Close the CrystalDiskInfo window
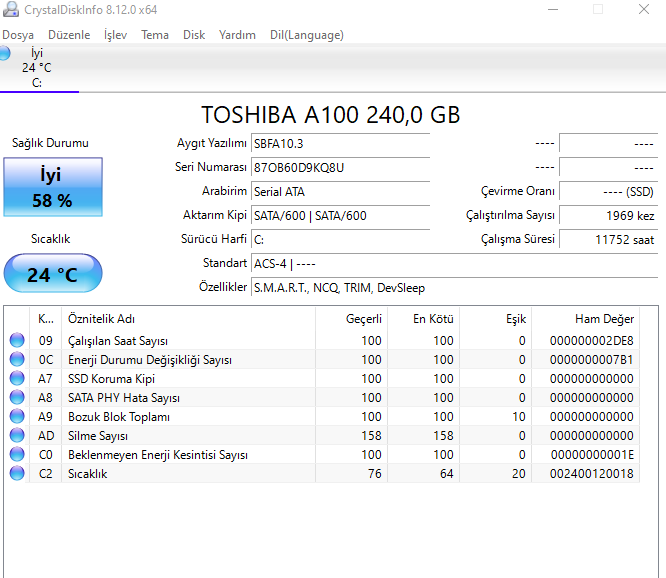 coord(644,9)
